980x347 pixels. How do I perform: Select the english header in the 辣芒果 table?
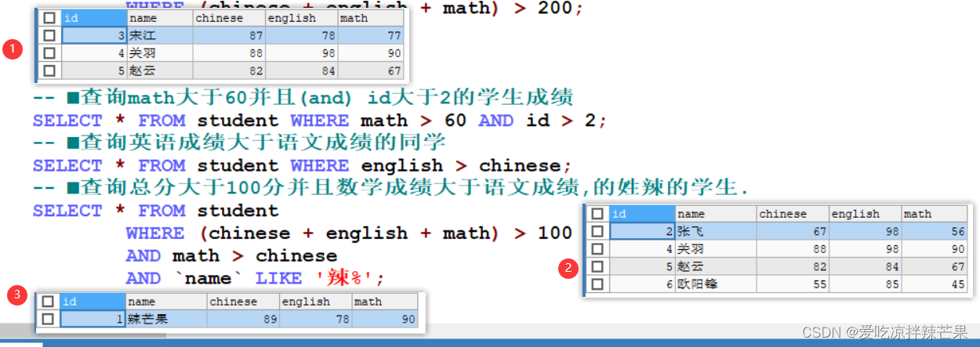click(x=315, y=301)
